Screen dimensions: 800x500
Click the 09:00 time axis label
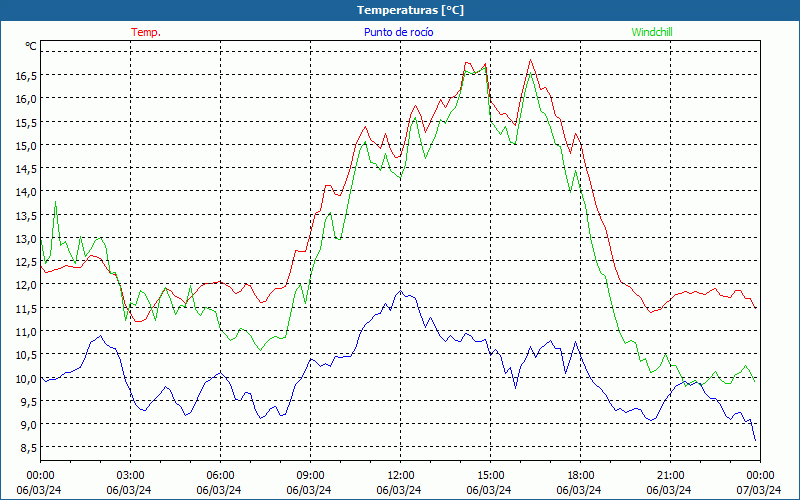tap(310, 476)
